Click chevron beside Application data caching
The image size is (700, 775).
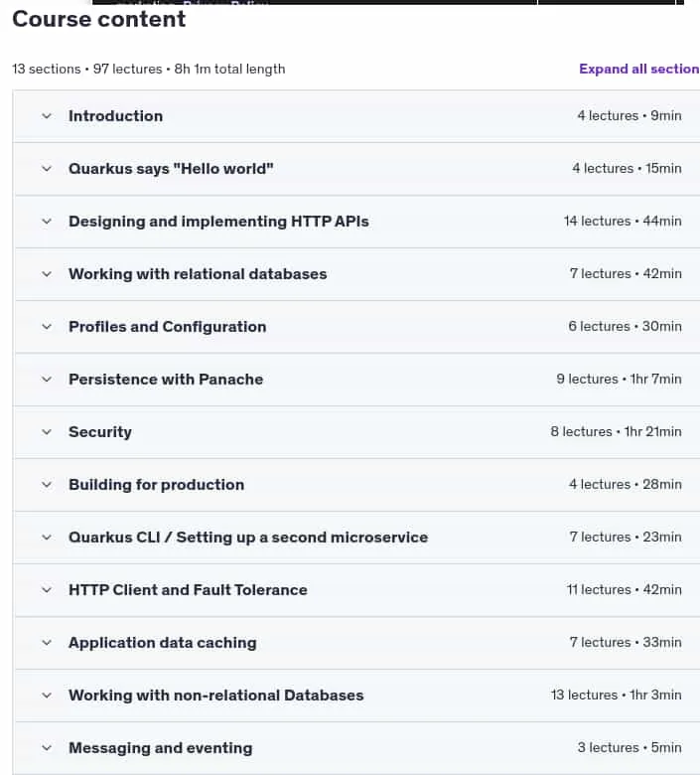tap(47, 643)
